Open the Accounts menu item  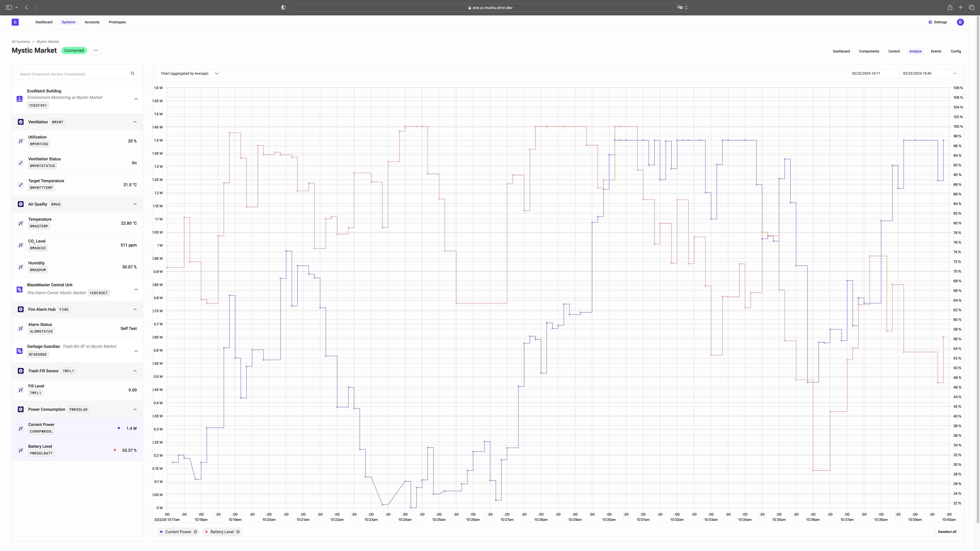click(x=92, y=22)
